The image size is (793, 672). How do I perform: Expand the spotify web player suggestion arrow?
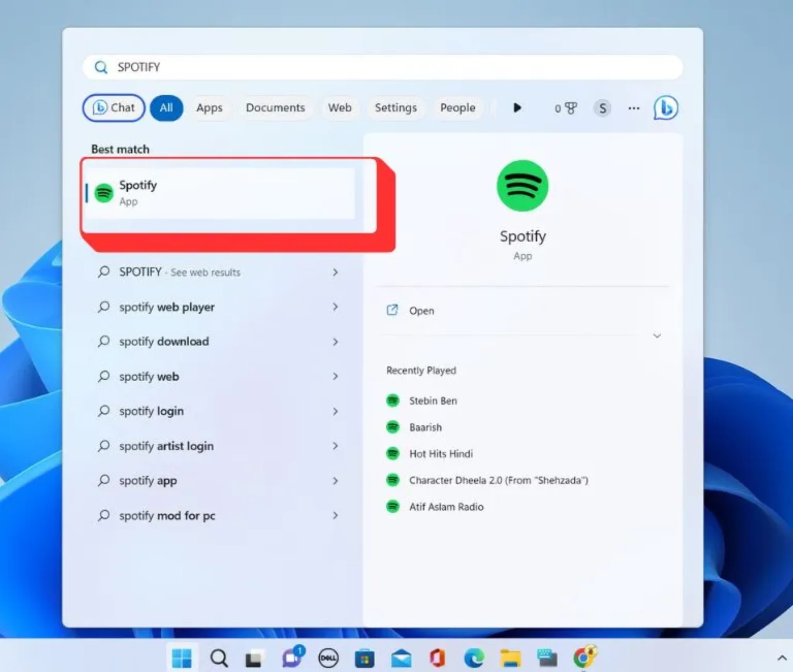335,307
